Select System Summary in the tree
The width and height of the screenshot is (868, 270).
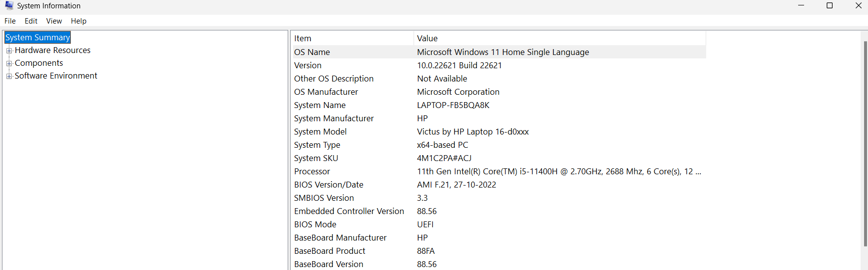(x=38, y=38)
